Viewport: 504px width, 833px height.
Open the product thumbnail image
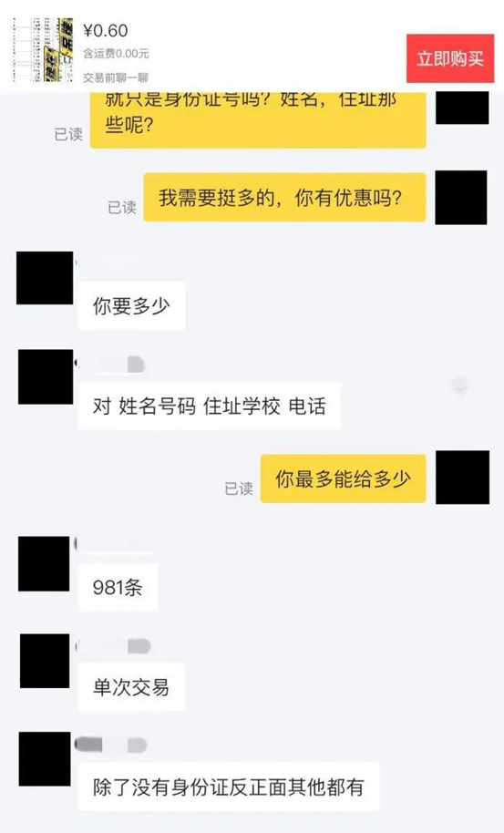(x=43, y=49)
